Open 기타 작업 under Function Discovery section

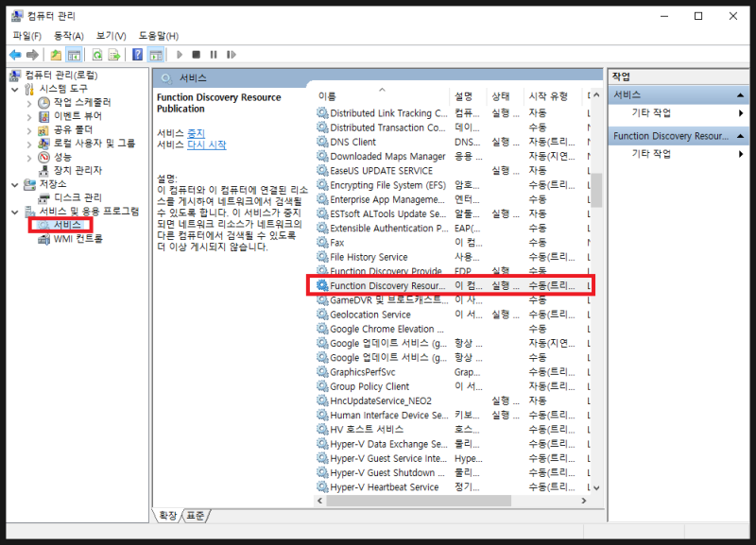(651, 154)
